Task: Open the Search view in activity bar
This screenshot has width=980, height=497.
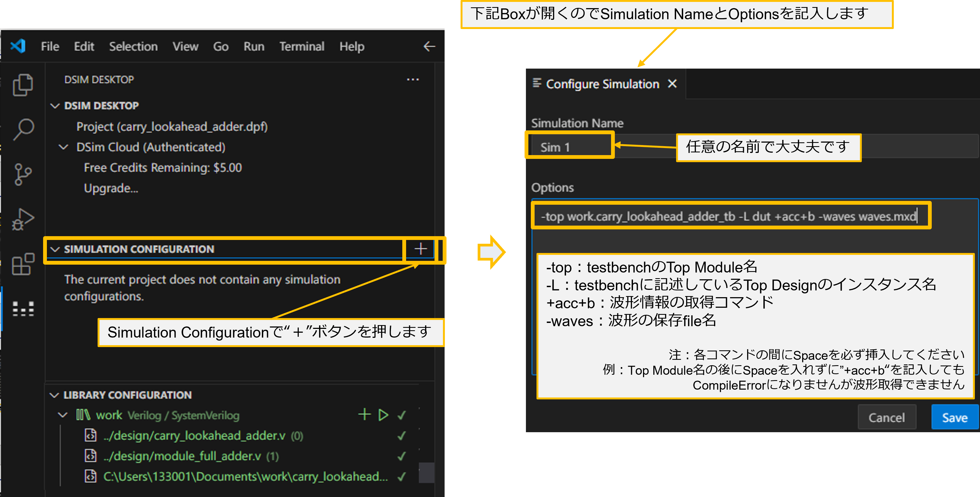Action: 23,129
